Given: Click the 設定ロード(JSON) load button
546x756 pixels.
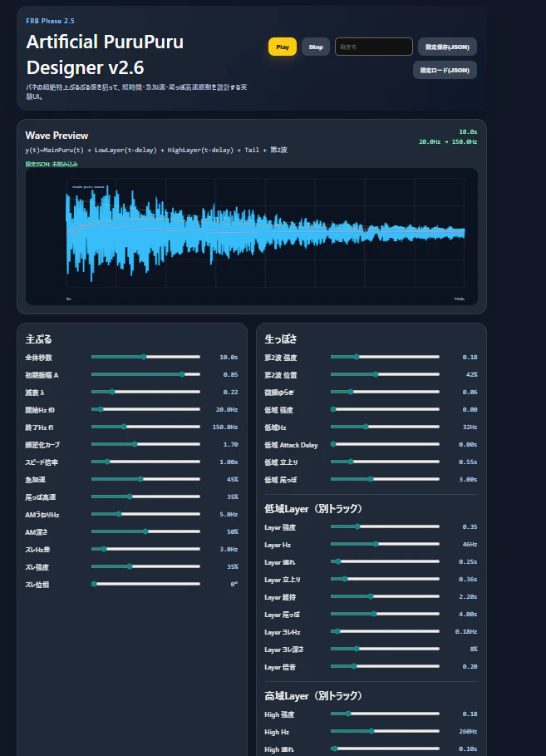Looking at the screenshot, I should pyautogui.click(x=445, y=70).
